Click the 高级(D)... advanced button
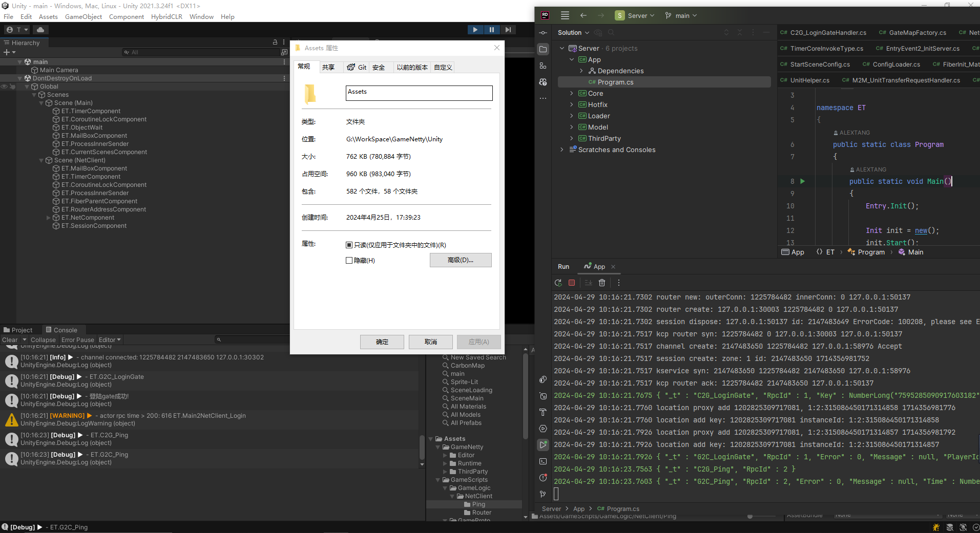Screen dimensions: 980x533 (x=461, y=260)
